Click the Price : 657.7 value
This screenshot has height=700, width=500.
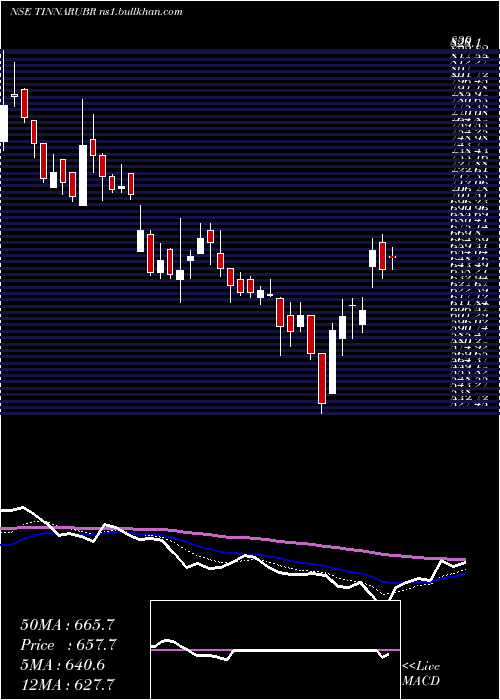point(69,645)
